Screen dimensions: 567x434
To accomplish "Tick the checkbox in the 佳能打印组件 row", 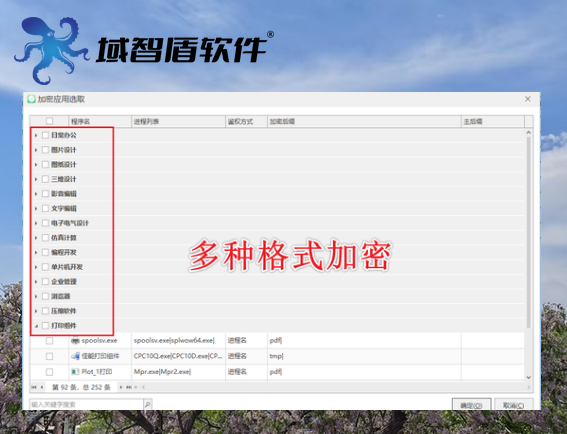I will point(49,356).
